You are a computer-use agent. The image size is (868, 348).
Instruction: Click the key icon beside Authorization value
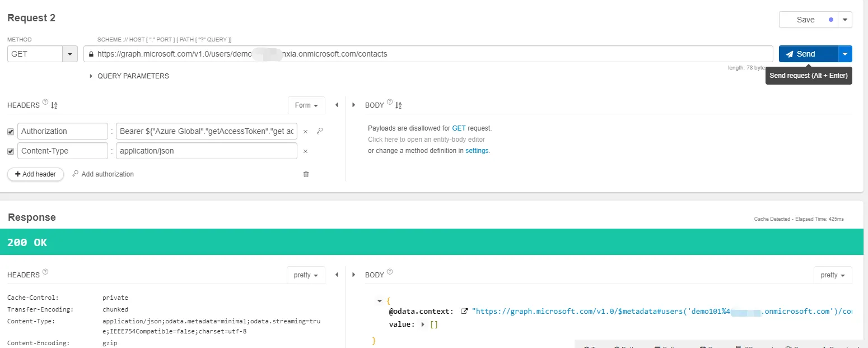320,131
